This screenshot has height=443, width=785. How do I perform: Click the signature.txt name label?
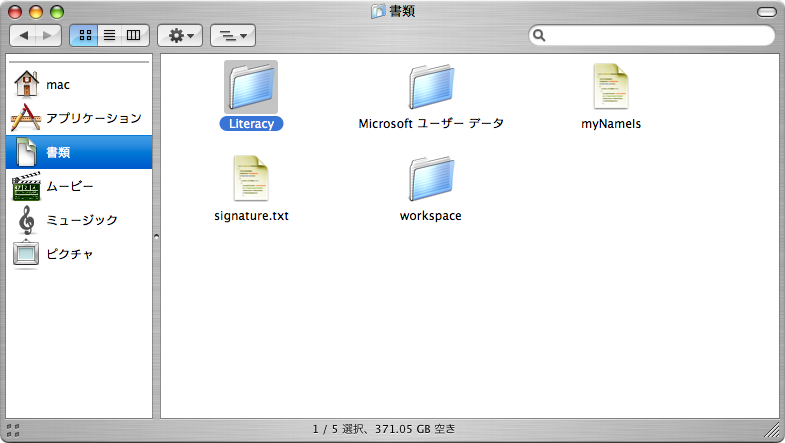[251, 216]
